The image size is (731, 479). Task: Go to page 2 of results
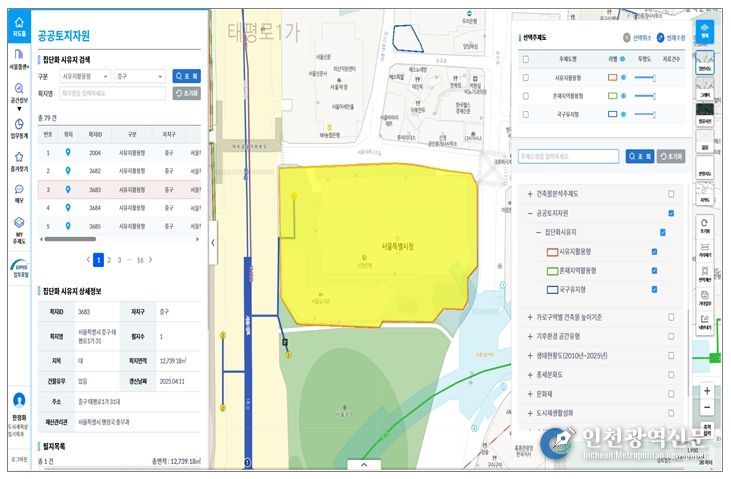coord(109,260)
